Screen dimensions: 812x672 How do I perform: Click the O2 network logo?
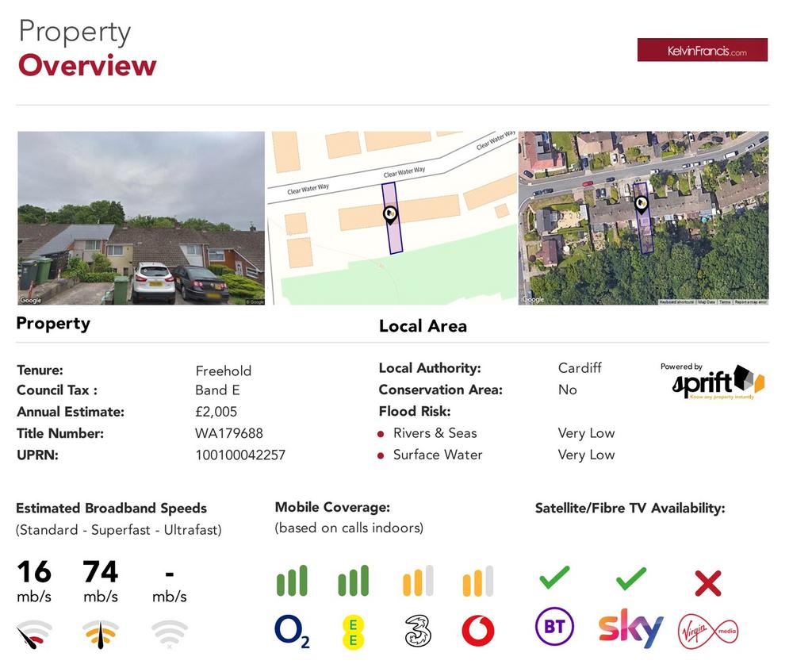click(292, 632)
